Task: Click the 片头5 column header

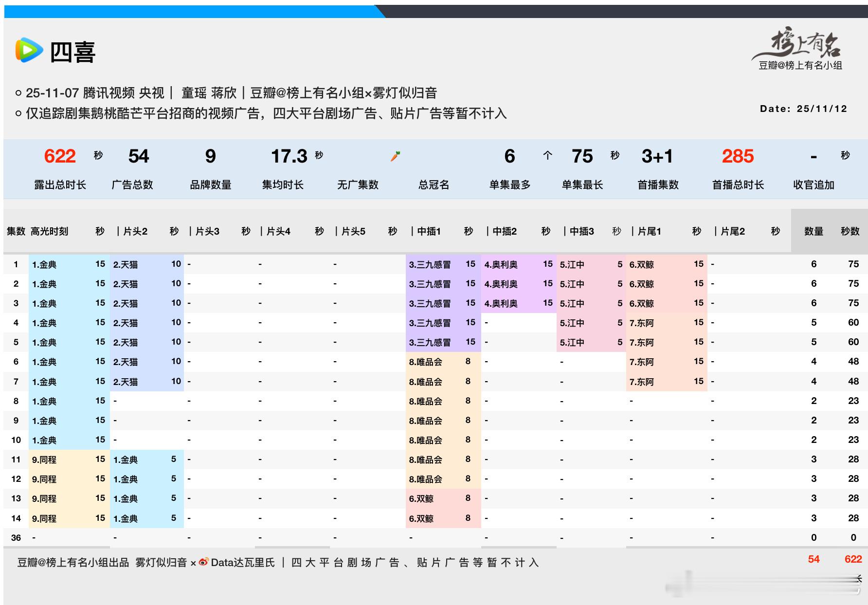Action: pyautogui.click(x=353, y=231)
